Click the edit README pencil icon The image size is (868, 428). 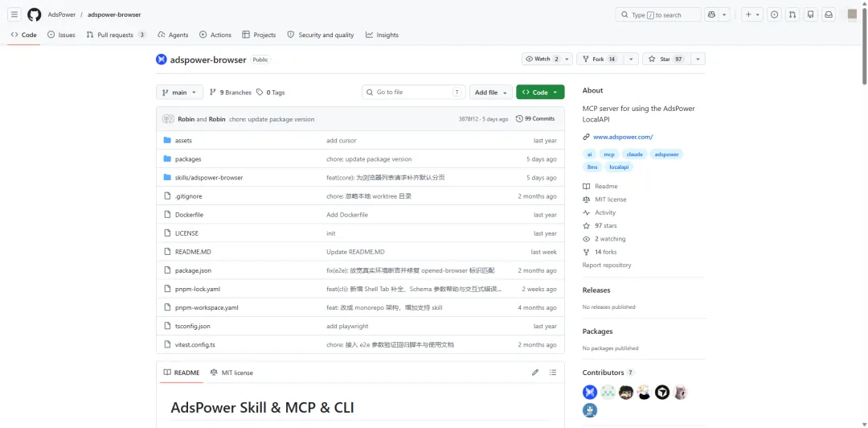(535, 372)
